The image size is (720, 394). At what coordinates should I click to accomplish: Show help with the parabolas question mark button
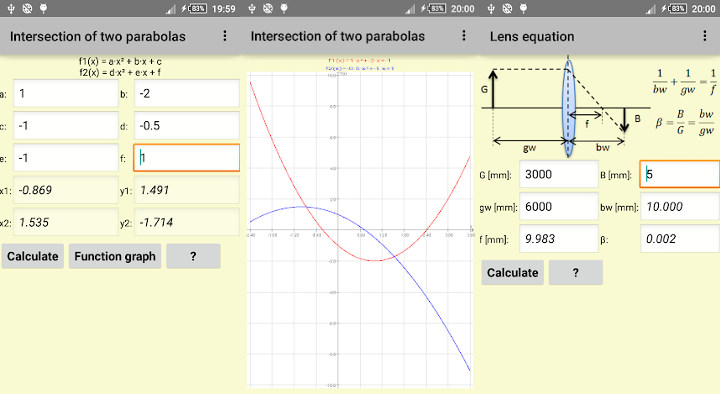click(x=193, y=256)
